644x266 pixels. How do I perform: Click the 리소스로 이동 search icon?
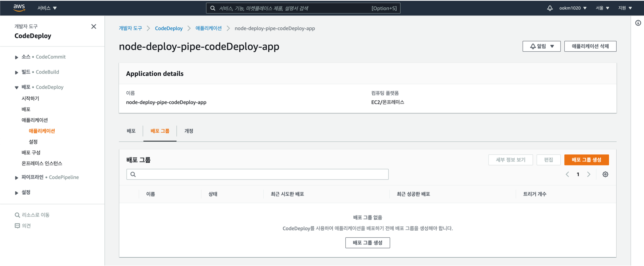17,215
